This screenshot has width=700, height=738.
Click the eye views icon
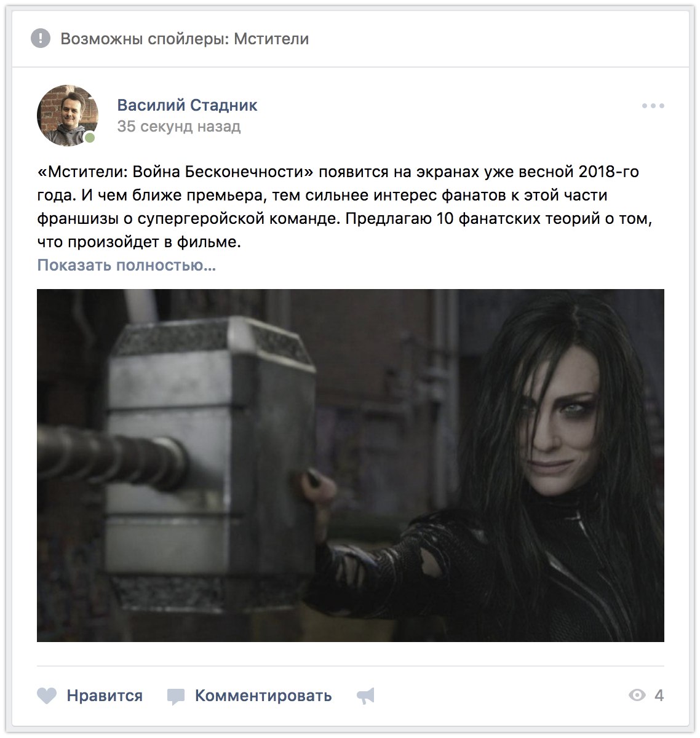637,696
